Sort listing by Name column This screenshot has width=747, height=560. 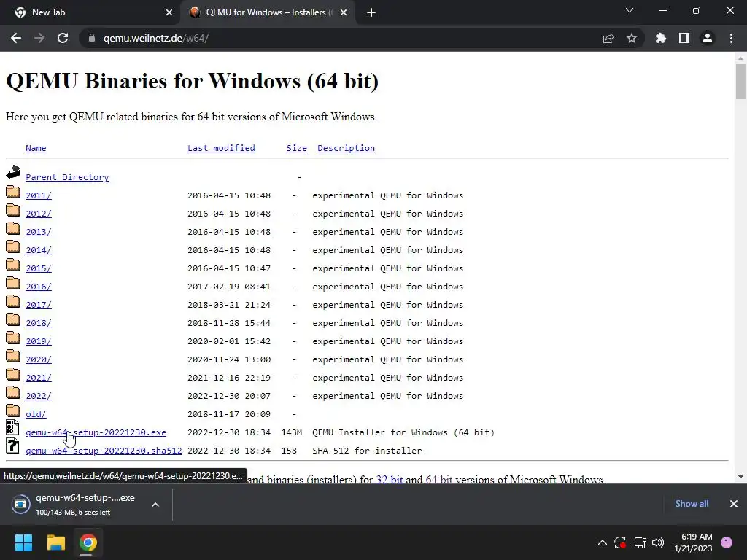point(36,148)
